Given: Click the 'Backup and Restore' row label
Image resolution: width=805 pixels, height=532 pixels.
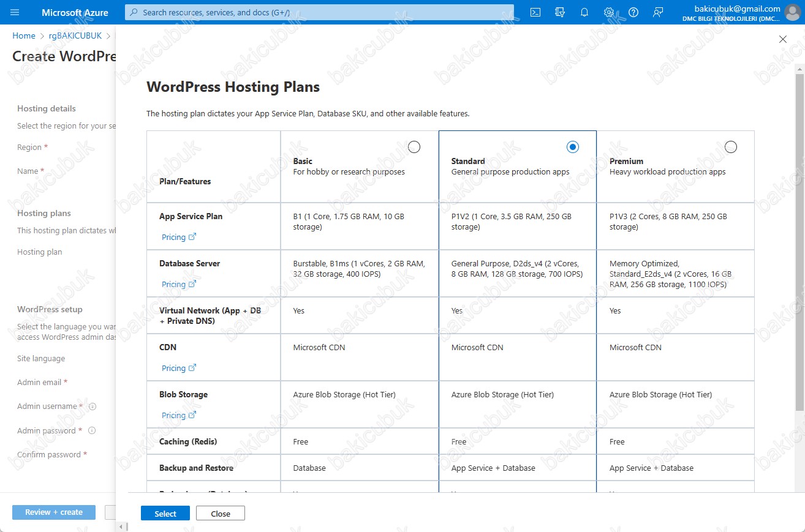Looking at the screenshot, I should 196,468.
